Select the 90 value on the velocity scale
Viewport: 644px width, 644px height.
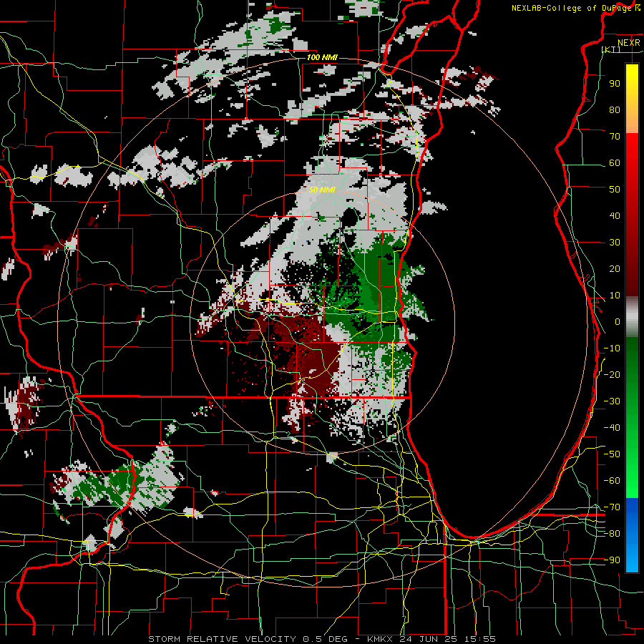[615, 84]
